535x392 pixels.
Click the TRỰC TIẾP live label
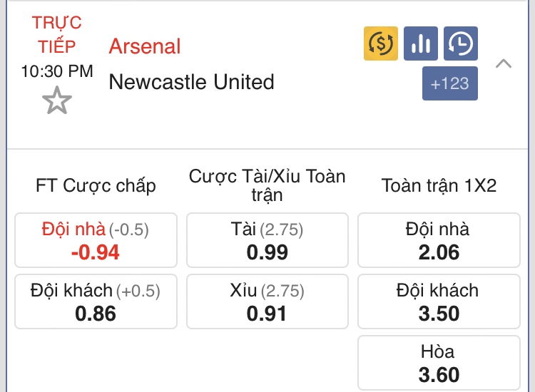pos(57,34)
